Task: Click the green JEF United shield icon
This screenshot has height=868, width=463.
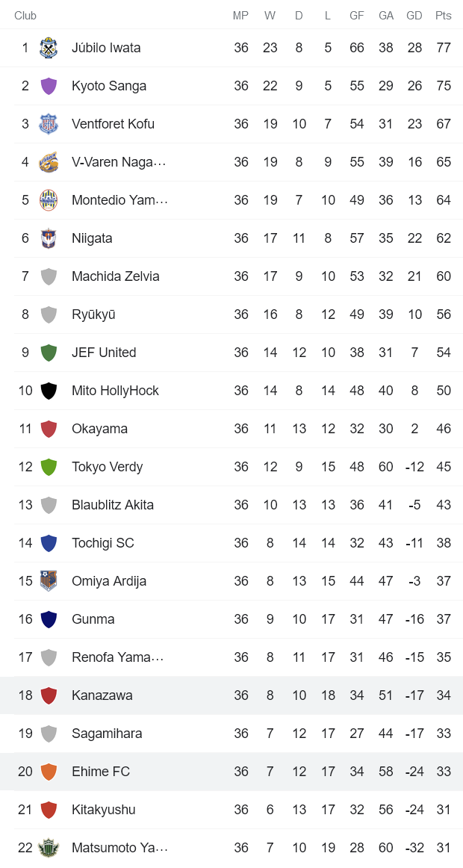Action: coord(49,353)
